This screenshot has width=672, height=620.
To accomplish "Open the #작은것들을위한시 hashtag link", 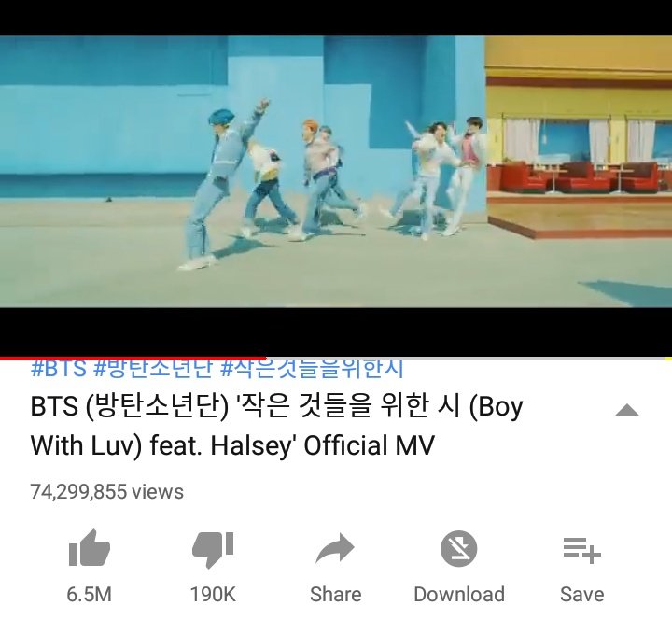I will click(x=312, y=369).
